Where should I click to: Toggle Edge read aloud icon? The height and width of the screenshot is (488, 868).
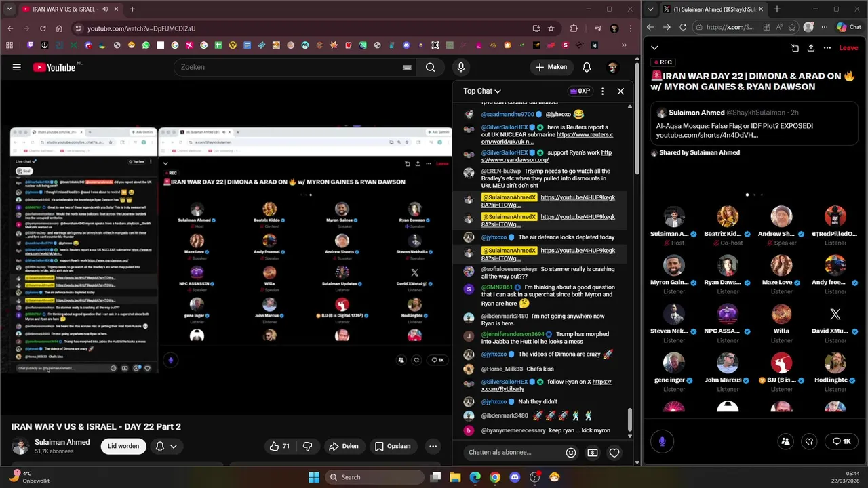(x=778, y=27)
